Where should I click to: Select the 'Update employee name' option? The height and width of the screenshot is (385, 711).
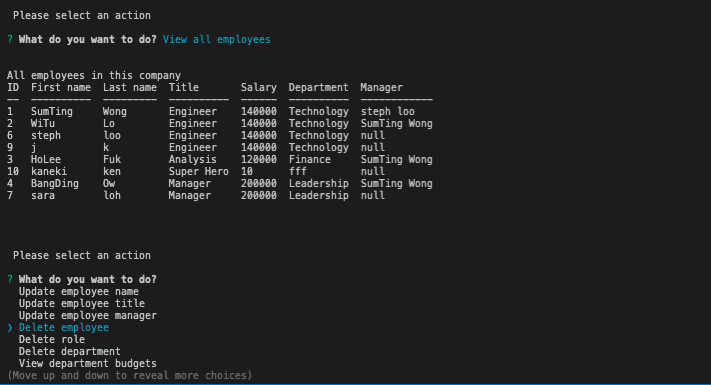[x=79, y=292]
